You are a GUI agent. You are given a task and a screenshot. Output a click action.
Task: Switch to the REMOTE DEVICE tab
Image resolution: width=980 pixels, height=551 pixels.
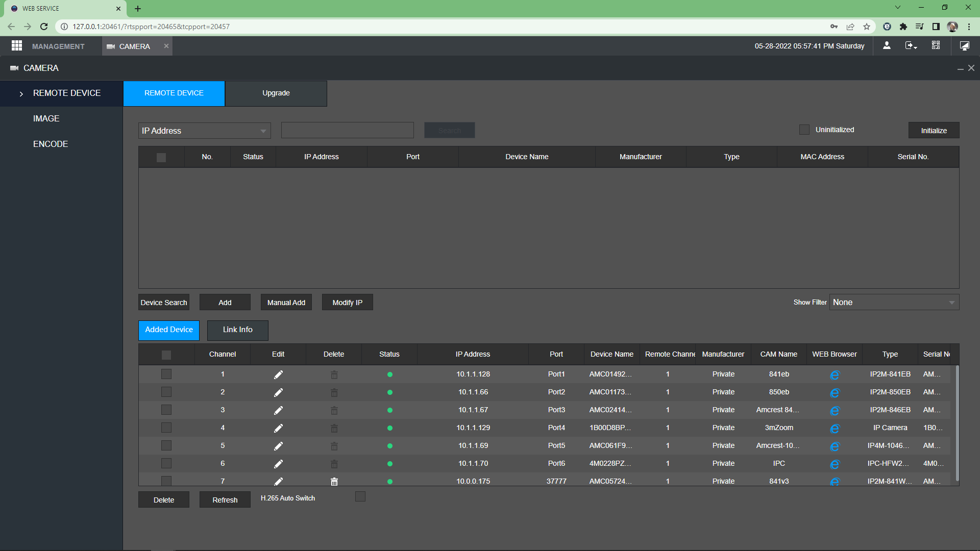click(174, 93)
